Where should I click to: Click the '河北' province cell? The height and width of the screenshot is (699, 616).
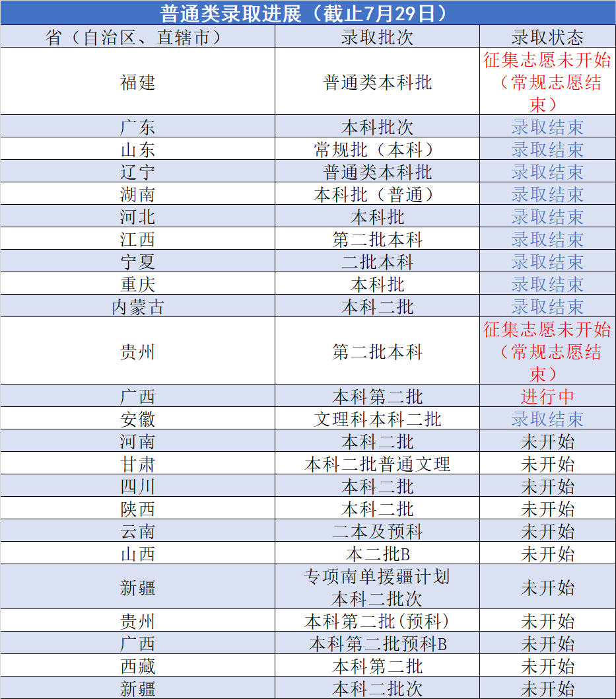(x=137, y=217)
